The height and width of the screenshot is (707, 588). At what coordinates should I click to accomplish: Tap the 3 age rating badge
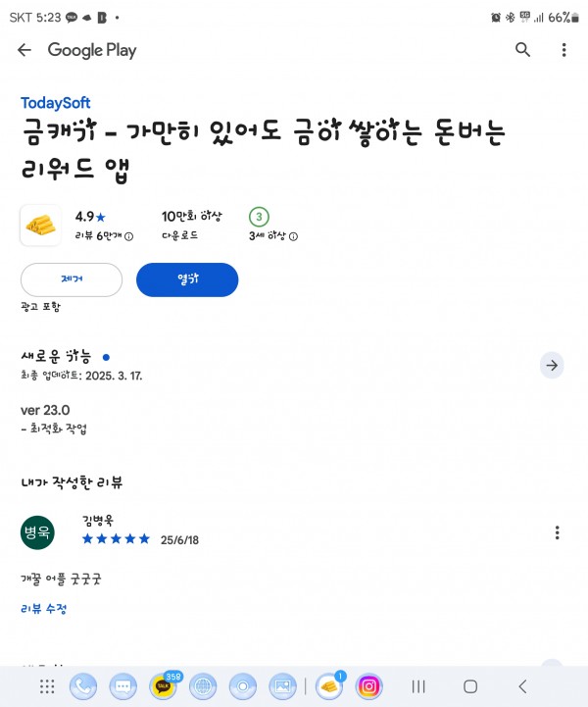pyautogui.click(x=259, y=217)
